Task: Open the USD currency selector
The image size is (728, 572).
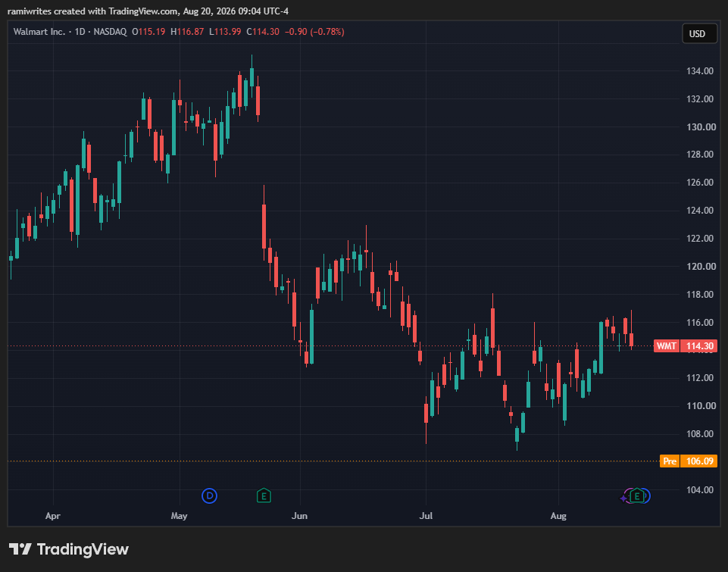Action: pyautogui.click(x=699, y=34)
